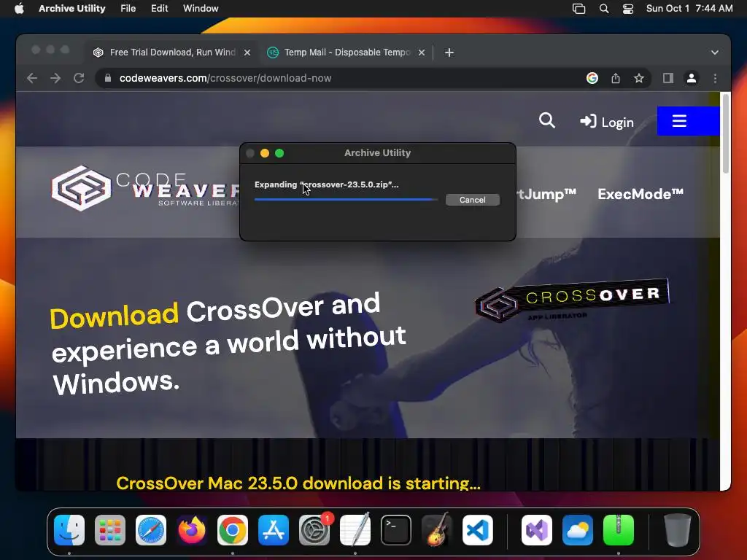Open Archive Utility from the Dock
The height and width of the screenshot is (560, 747).
pos(619,530)
